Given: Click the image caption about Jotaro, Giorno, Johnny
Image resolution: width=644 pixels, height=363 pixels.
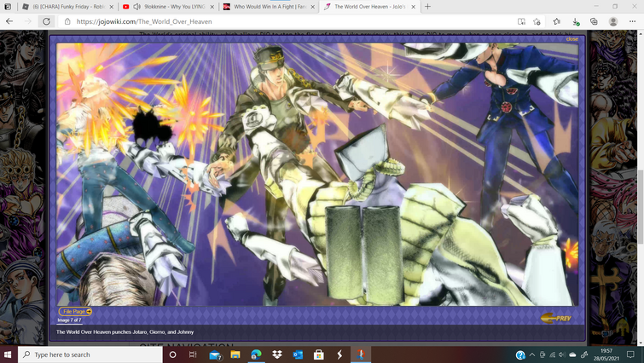Looking at the screenshot, I should coord(125,331).
